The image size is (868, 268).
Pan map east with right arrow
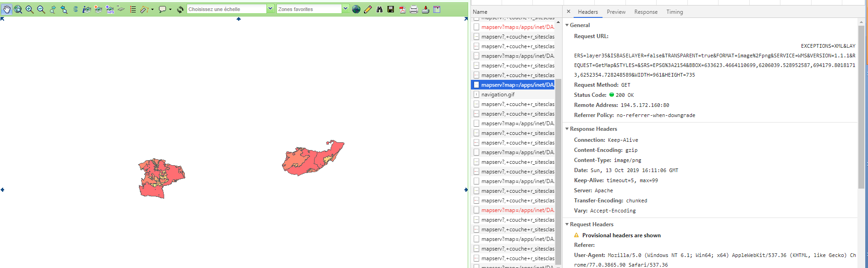pos(466,190)
